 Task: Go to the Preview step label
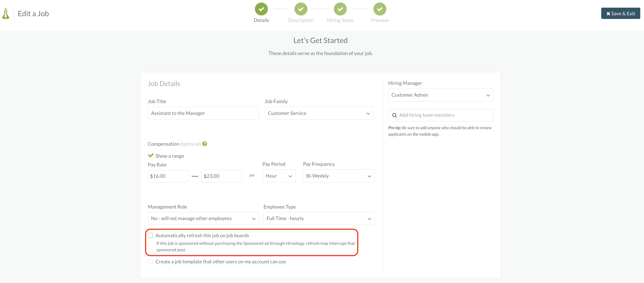(x=380, y=20)
